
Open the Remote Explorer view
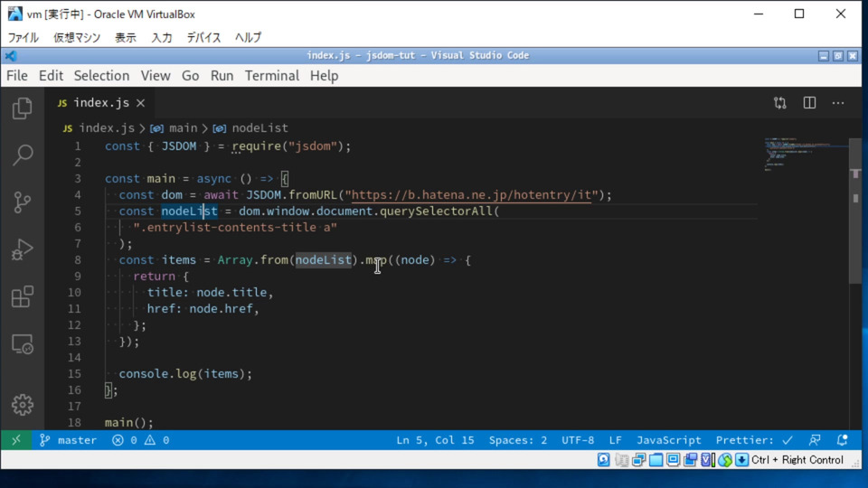pyautogui.click(x=22, y=344)
